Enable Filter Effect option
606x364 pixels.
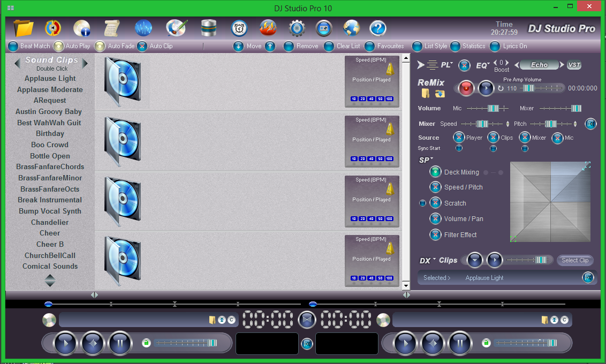pos(435,234)
